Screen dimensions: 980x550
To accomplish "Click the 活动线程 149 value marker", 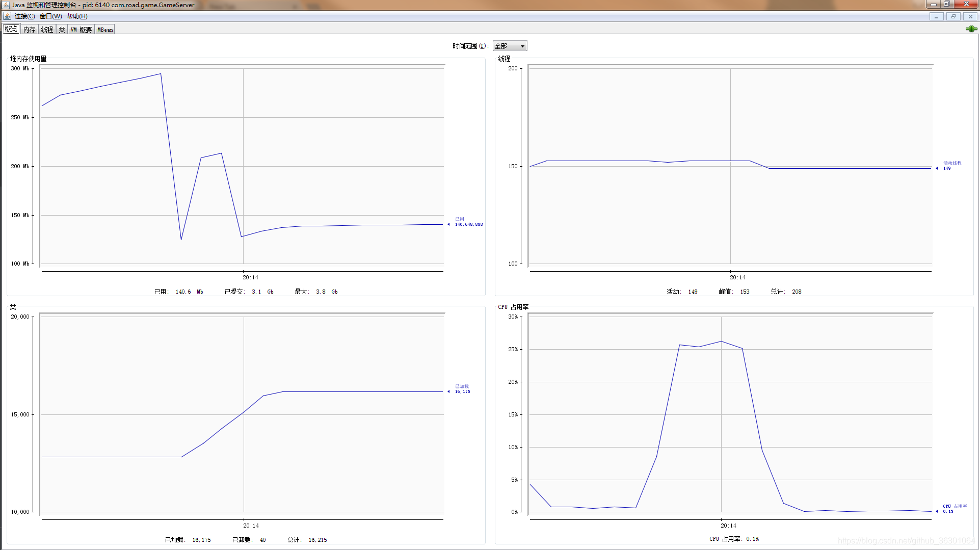I will [949, 166].
